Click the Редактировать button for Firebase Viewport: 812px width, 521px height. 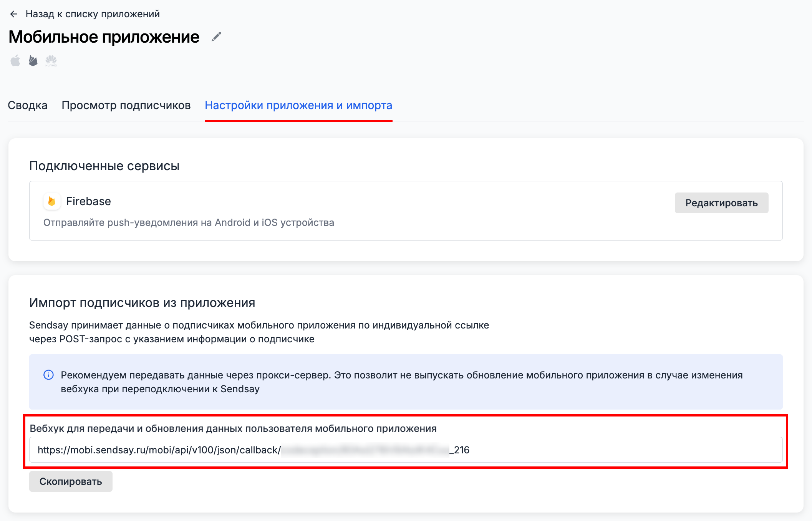(721, 202)
